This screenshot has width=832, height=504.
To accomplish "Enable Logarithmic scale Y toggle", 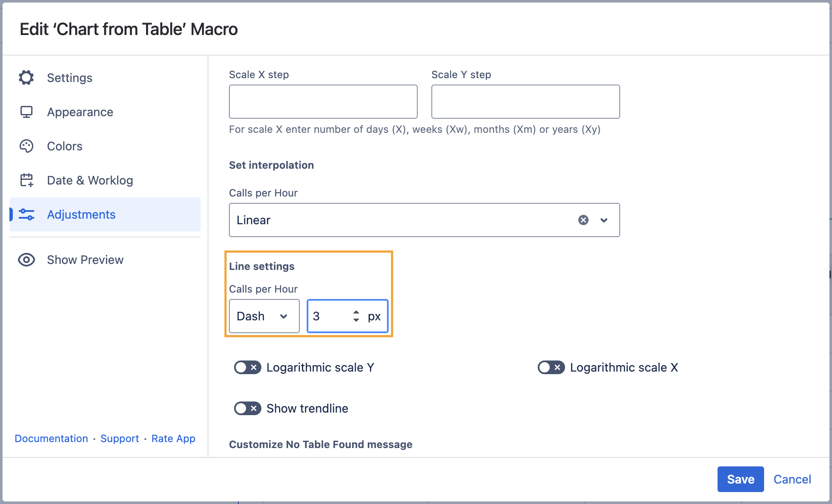I will click(x=247, y=367).
